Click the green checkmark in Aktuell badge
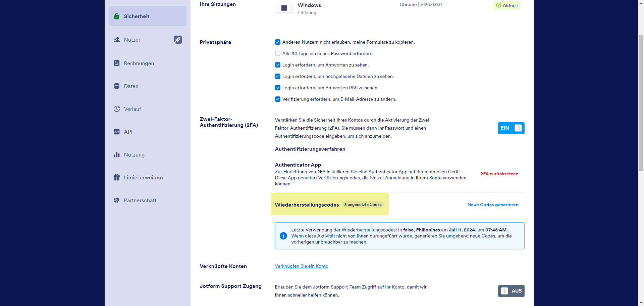 click(499, 5)
